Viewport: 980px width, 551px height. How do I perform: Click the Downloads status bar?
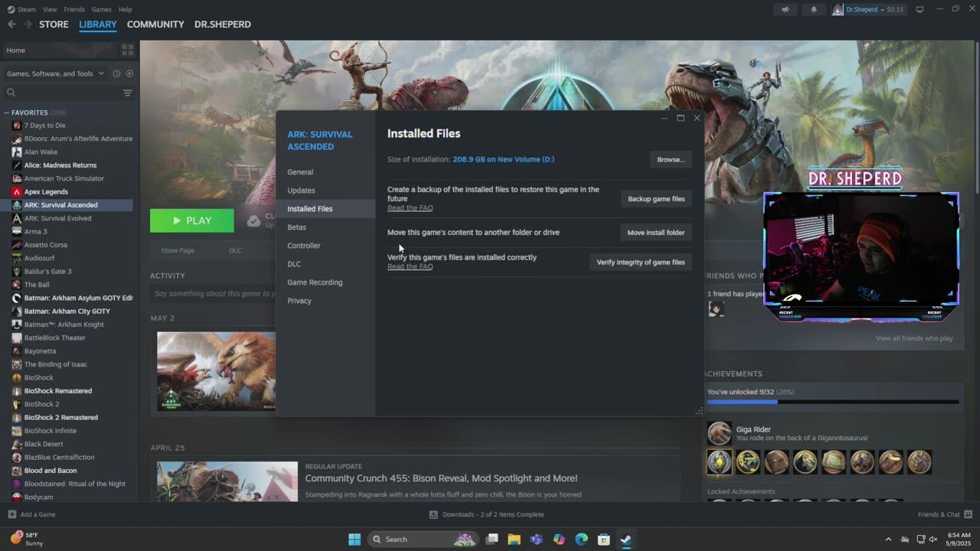(x=486, y=514)
